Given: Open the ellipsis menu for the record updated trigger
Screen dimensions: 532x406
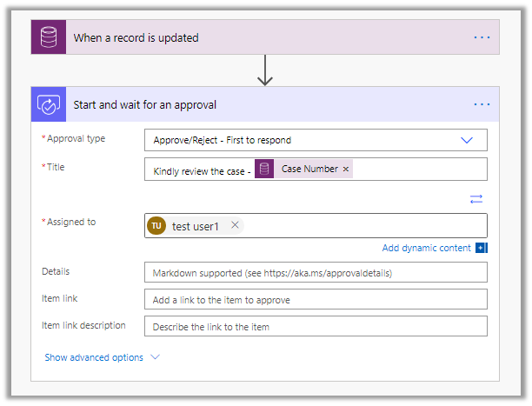Looking at the screenshot, I should tap(482, 37).
